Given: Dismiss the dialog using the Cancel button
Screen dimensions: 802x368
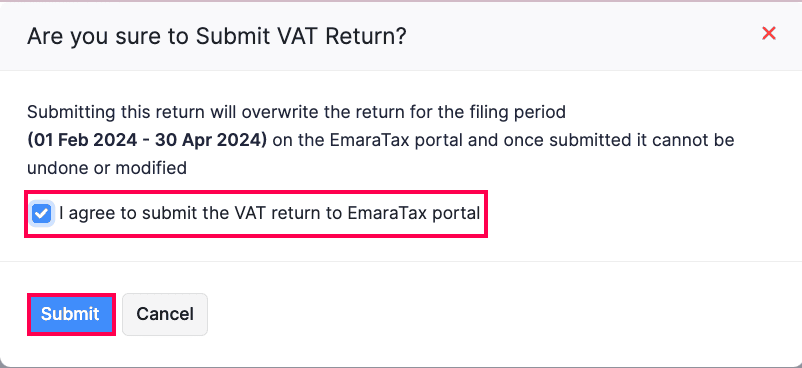Looking at the screenshot, I should (x=165, y=314).
